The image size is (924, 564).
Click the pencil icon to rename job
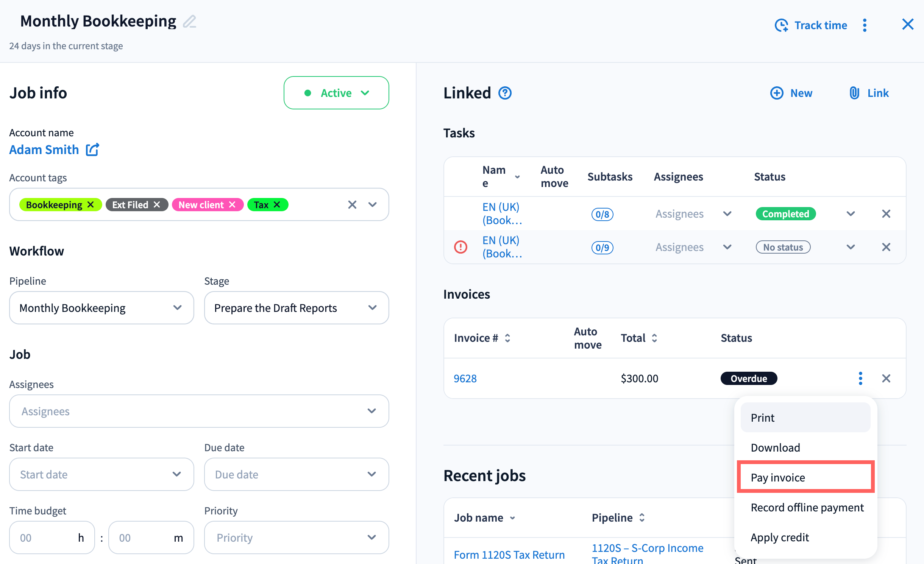189,22
